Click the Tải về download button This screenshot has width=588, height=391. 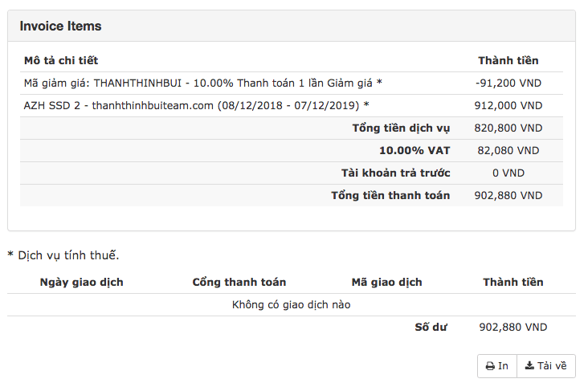(x=546, y=366)
